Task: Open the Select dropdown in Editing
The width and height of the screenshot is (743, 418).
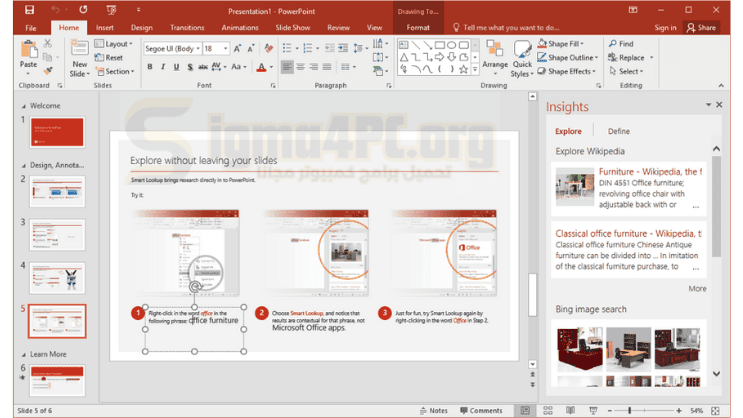Action: click(x=626, y=71)
